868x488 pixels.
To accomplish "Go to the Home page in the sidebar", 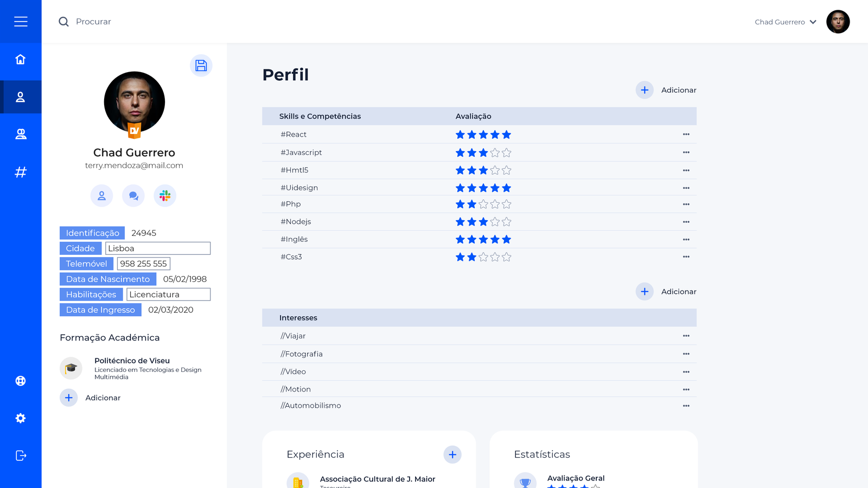I will 21,60.
